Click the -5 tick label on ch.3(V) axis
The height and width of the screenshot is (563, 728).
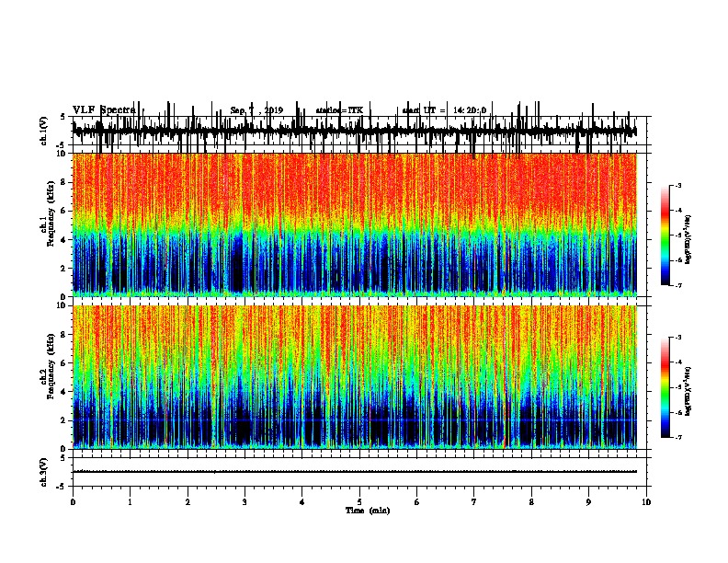point(62,487)
